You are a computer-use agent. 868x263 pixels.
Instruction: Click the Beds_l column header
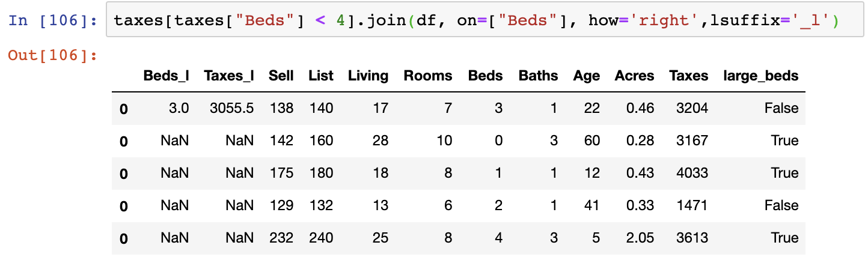tap(167, 76)
